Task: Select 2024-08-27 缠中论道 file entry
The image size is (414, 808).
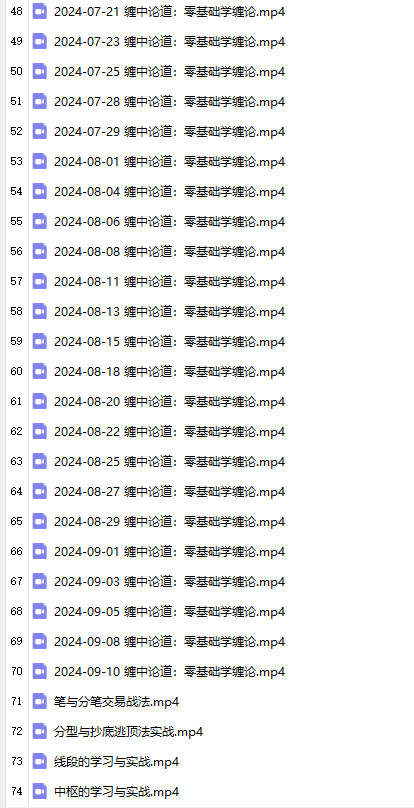Action: click(x=170, y=492)
